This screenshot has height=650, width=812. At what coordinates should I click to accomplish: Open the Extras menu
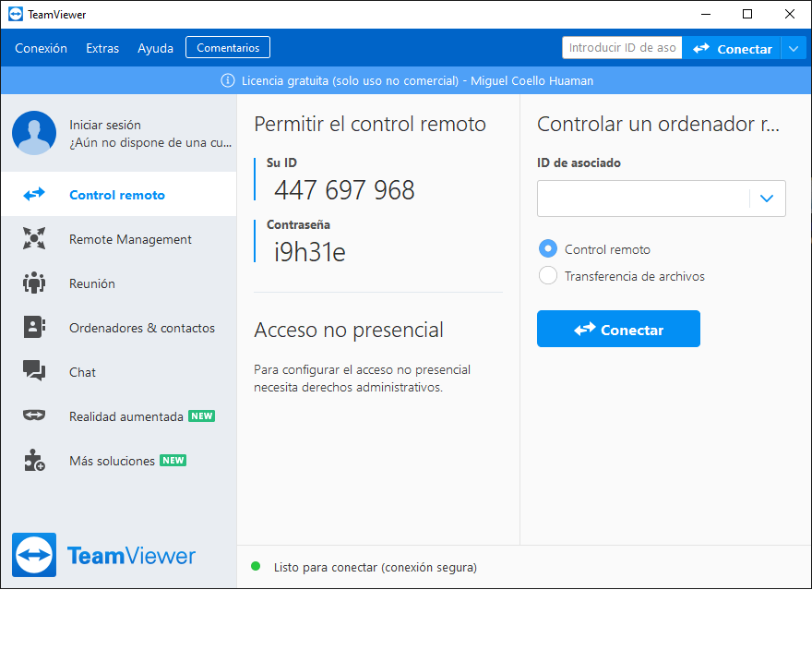pyautogui.click(x=102, y=48)
